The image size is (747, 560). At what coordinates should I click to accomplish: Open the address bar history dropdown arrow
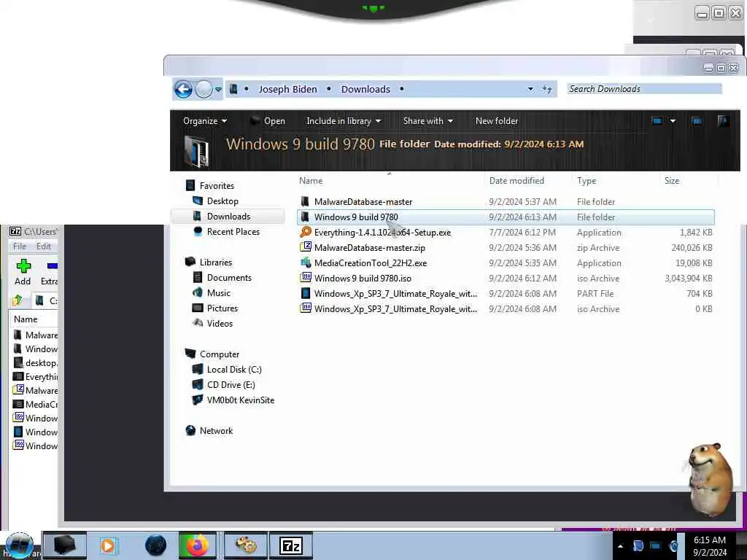coord(530,89)
